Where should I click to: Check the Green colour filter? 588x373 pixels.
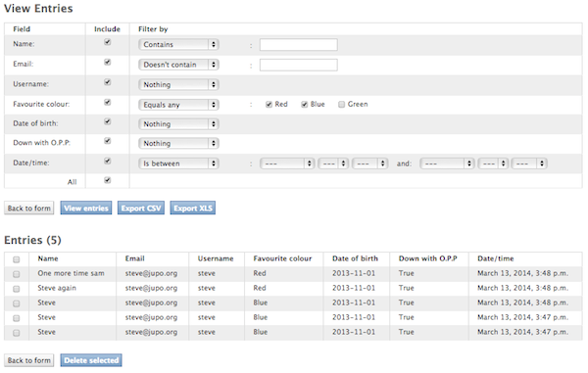pyautogui.click(x=341, y=105)
